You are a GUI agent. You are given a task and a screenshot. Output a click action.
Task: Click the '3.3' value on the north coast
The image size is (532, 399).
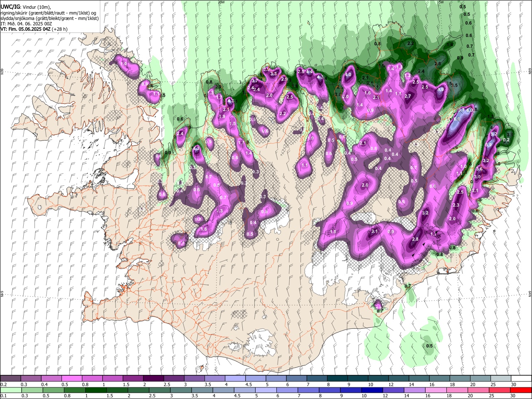pyautogui.click(x=273, y=74)
